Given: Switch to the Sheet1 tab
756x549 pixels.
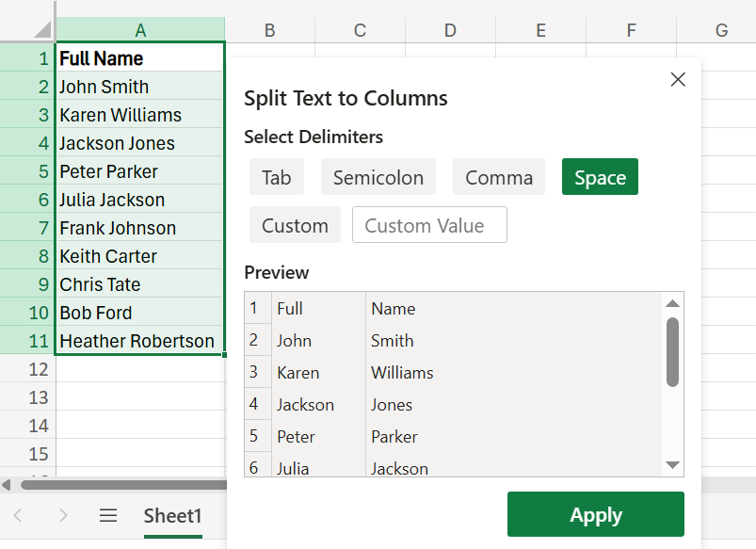Looking at the screenshot, I should pyautogui.click(x=172, y=515).
